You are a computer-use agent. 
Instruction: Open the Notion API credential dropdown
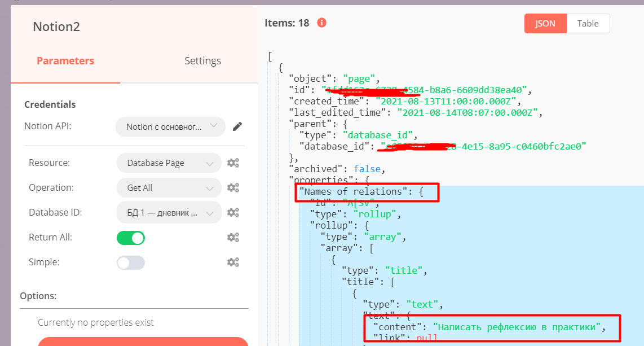click(x=170, y=126)
